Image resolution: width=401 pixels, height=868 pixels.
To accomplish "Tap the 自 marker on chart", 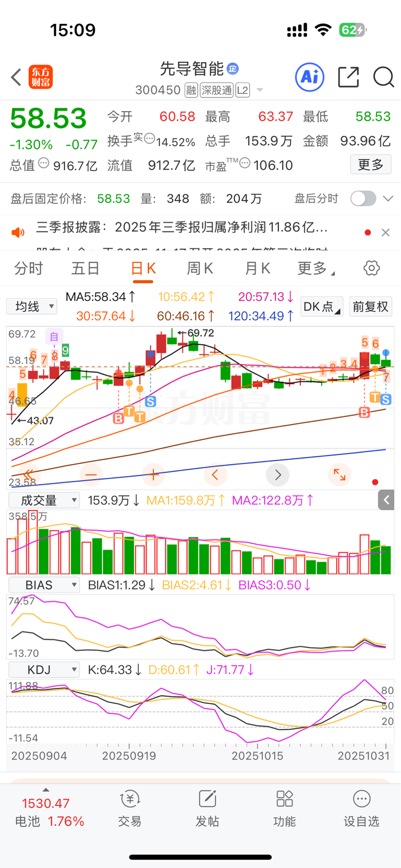I will tap(54, 337).
